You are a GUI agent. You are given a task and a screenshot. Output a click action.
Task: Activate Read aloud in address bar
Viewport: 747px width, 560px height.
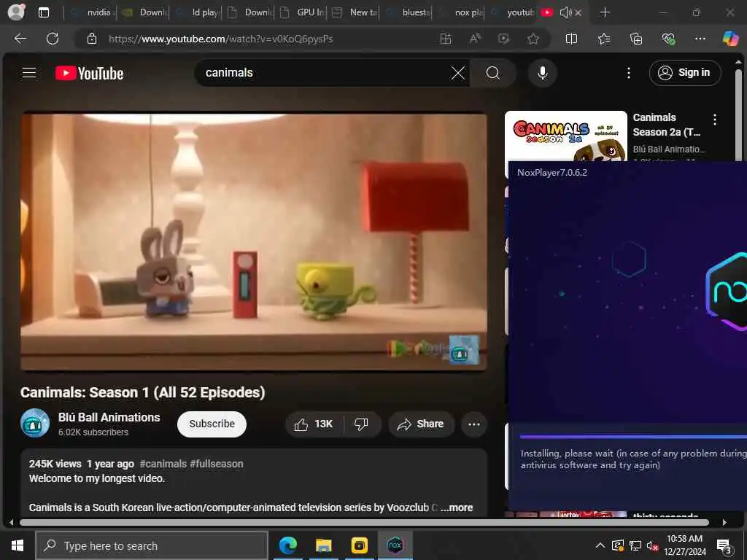475,39
